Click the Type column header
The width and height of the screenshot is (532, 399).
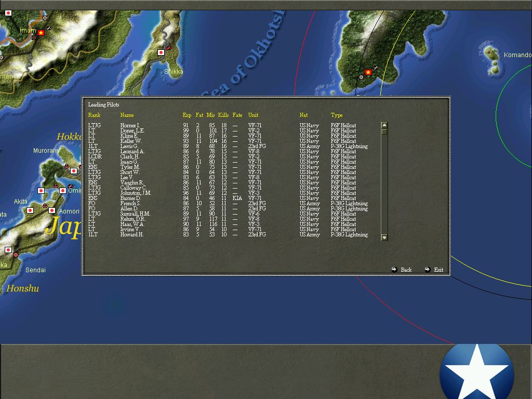(337, 115)
